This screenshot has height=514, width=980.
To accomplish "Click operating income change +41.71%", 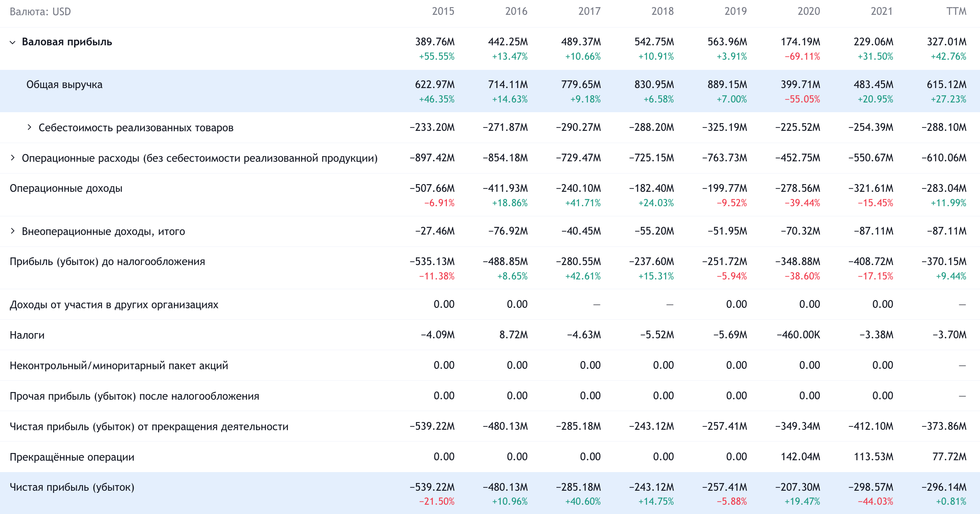I will tap(583, 203).
